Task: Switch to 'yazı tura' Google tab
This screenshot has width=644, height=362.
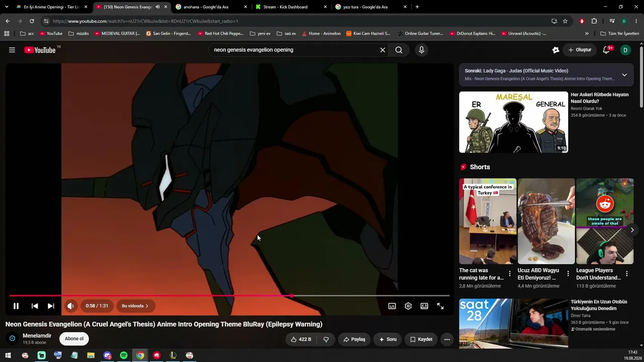Action: click(x=370, y=7)
